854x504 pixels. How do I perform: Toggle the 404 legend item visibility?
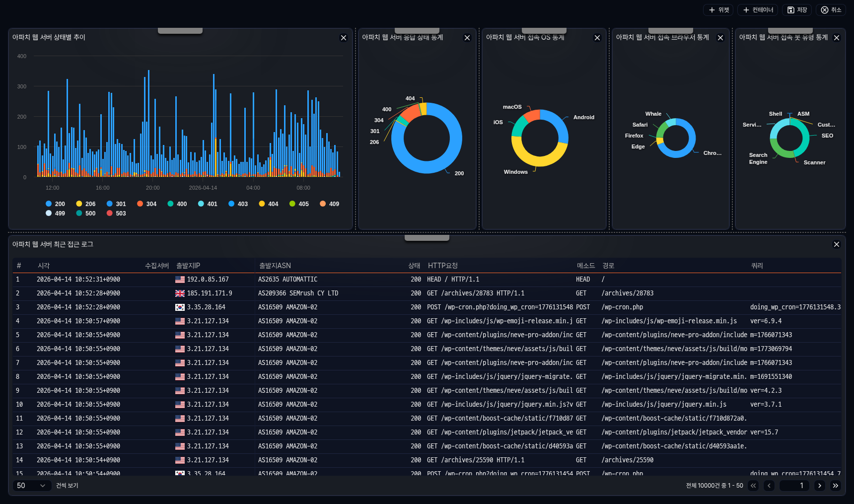[x=268, y=204]
